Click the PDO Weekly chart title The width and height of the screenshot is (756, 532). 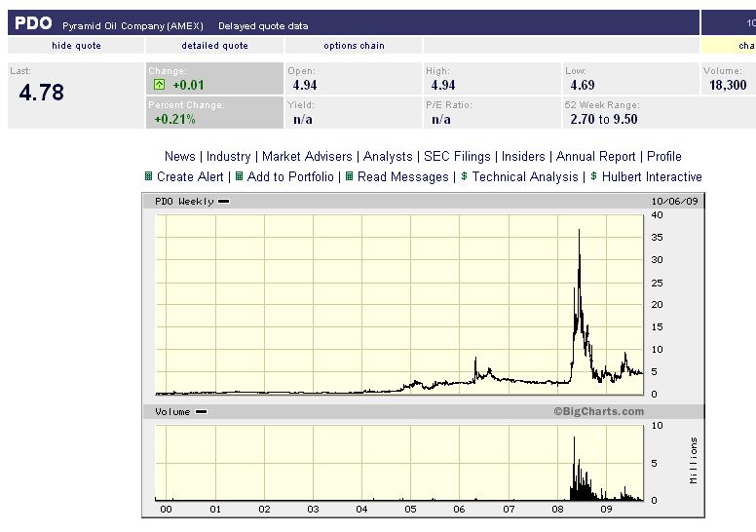(184, 201)
